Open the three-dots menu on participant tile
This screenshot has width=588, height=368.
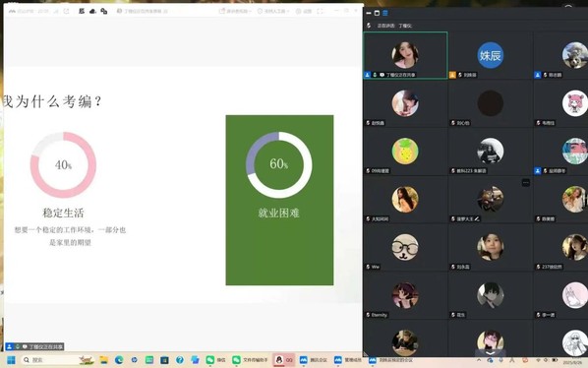point(526,183)
